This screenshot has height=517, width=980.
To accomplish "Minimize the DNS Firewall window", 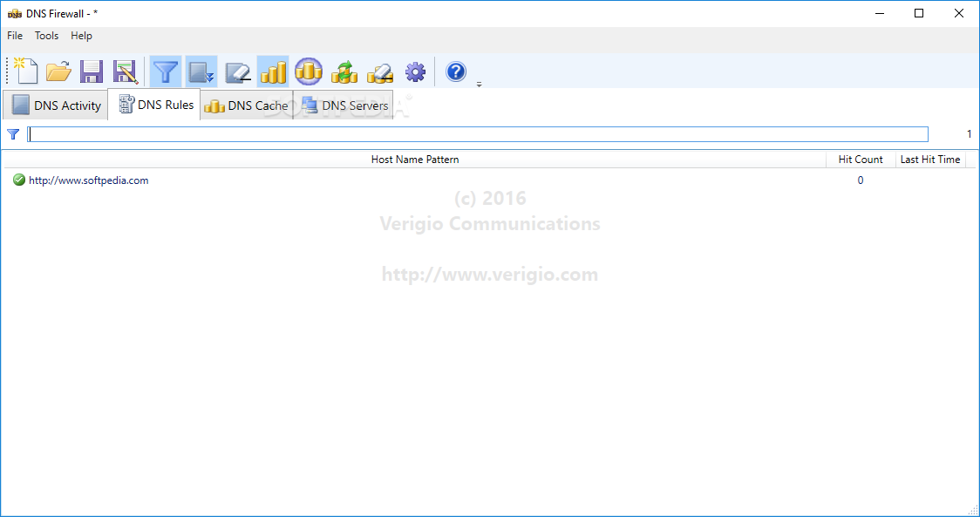I will click(880, 13).
